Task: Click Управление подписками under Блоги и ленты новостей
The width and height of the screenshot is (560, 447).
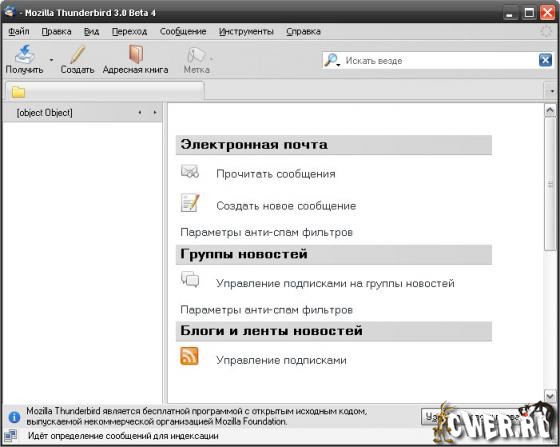Action: pos(281,360)
